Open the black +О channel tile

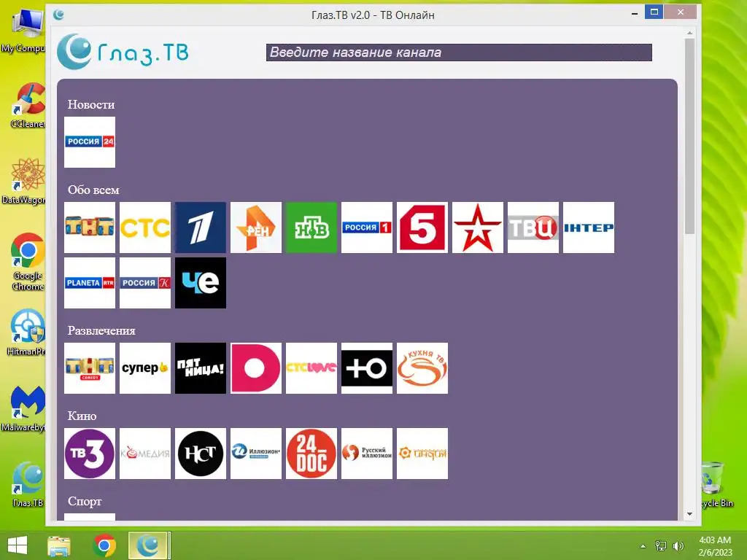(367, 368)
